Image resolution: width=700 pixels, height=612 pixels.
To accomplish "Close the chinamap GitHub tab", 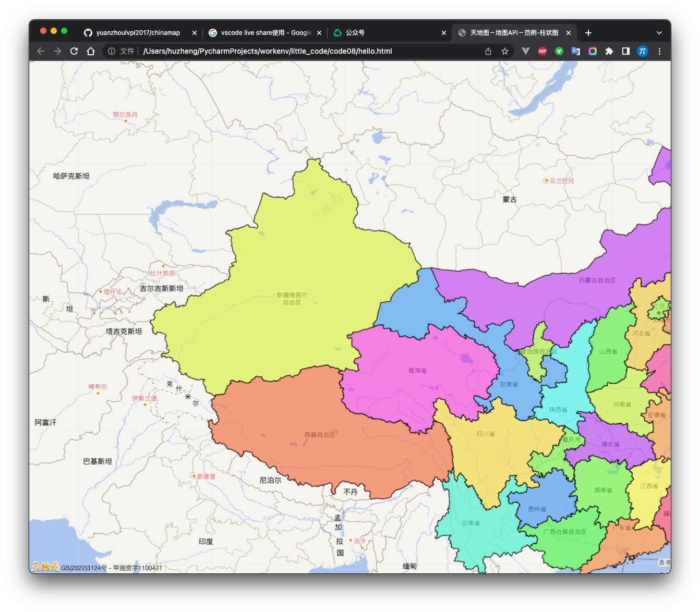I will [x=195, y=33].
